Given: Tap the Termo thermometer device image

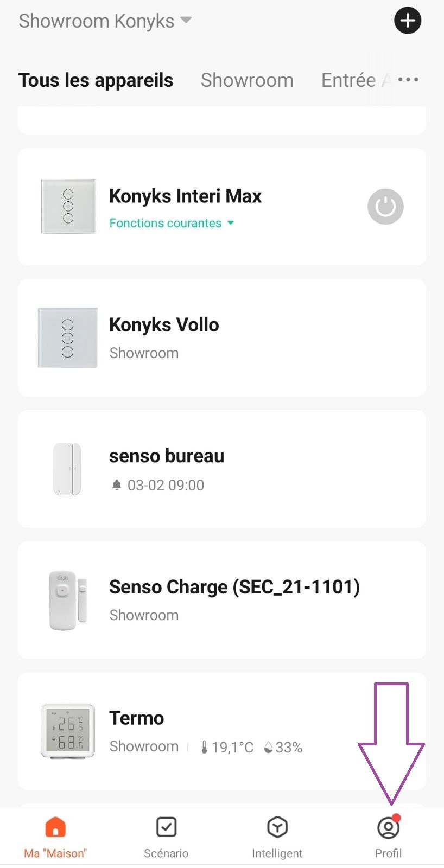Looking at the screenshot, I should pyautogui.click(x=68, y=730).
